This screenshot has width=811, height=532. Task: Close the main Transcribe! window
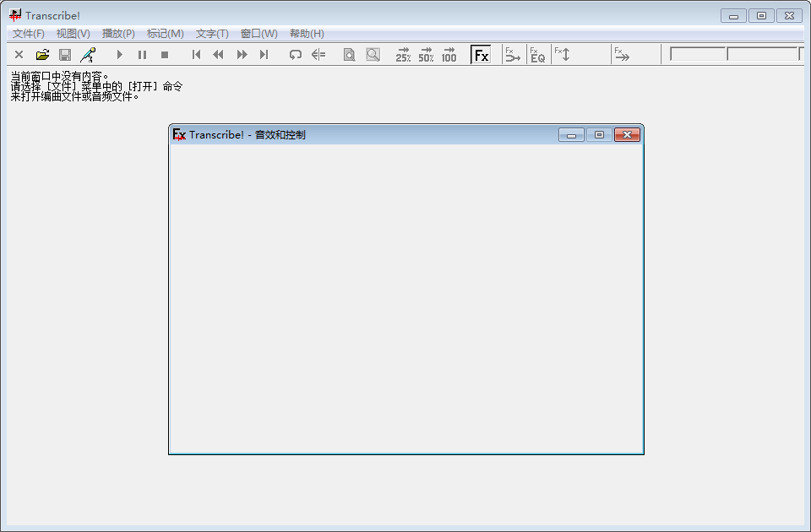point(789,16)
